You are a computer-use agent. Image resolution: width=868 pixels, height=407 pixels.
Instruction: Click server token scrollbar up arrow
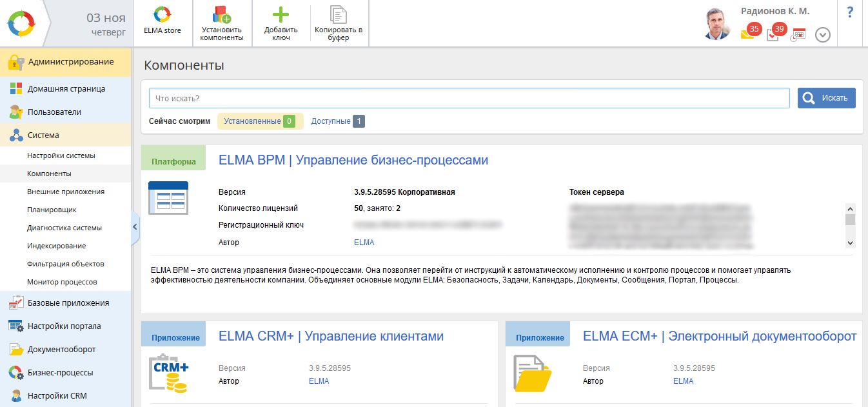pyautogui.click(x=850, y=209)
